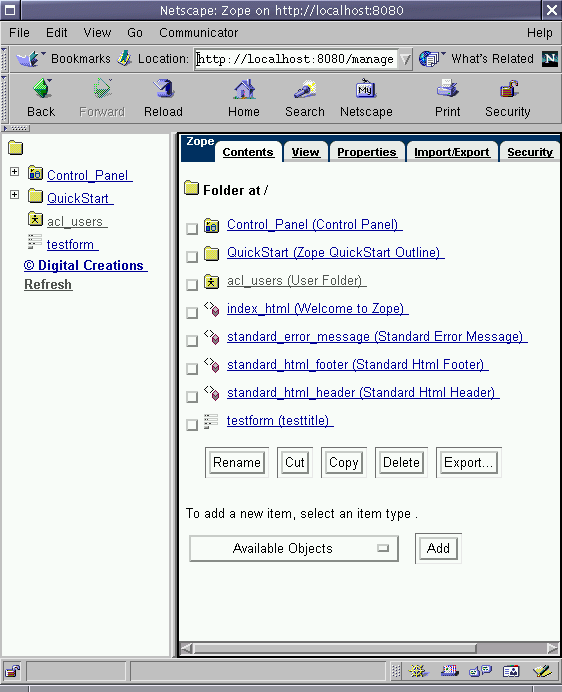Image resolution: width=562 pixels, height=692 pixels.
Task: Click the What's Related icon
Action: pyautogui.click(x=431, y=59)
